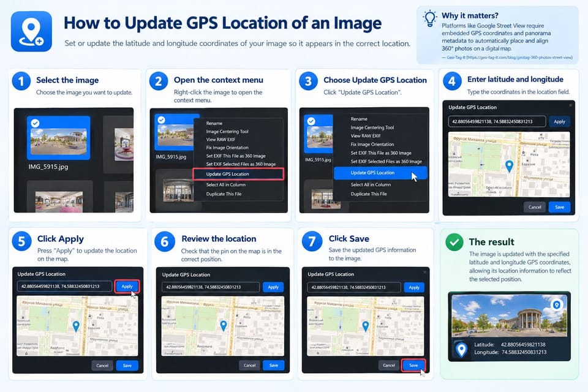Screen dimensions: 588x392
Task: Click the map pin in the step 6 map
Action: (224, 325)
